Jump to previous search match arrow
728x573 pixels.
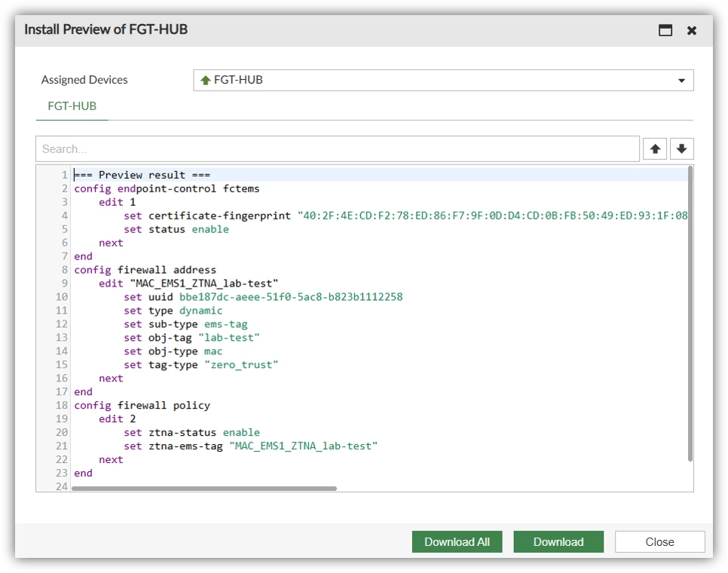(655, 149)
